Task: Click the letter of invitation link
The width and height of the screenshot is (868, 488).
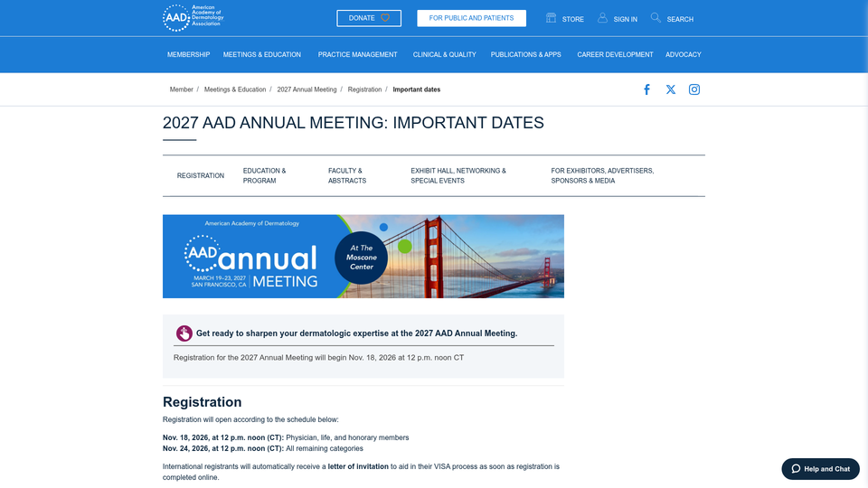Action: [358, 466]
